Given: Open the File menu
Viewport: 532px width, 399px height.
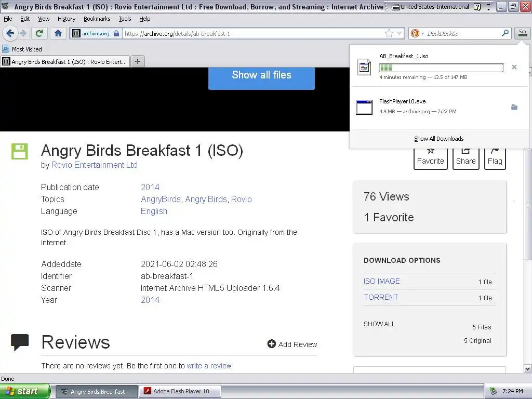Looking at the screenshot, I should [8, 19].
